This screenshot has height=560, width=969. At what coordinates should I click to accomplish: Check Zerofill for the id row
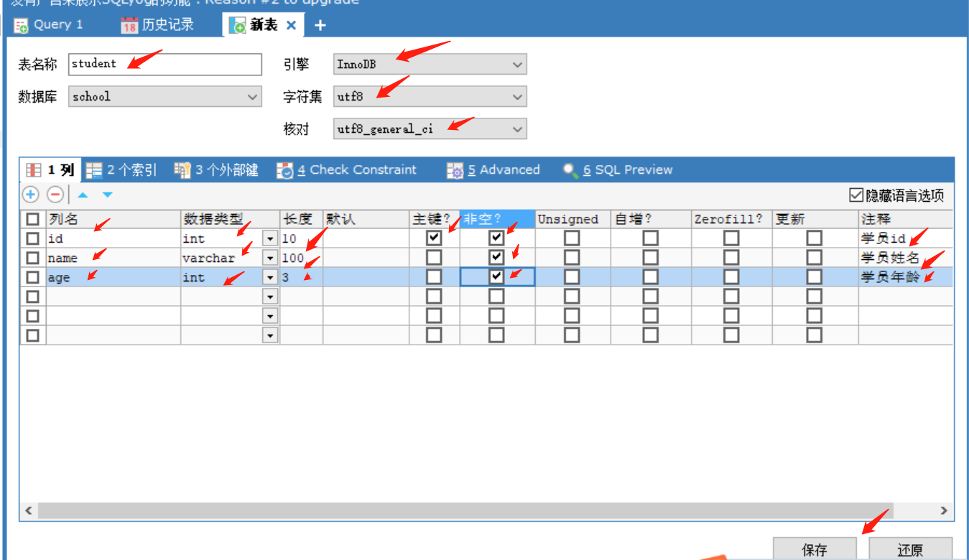[731, 238]
